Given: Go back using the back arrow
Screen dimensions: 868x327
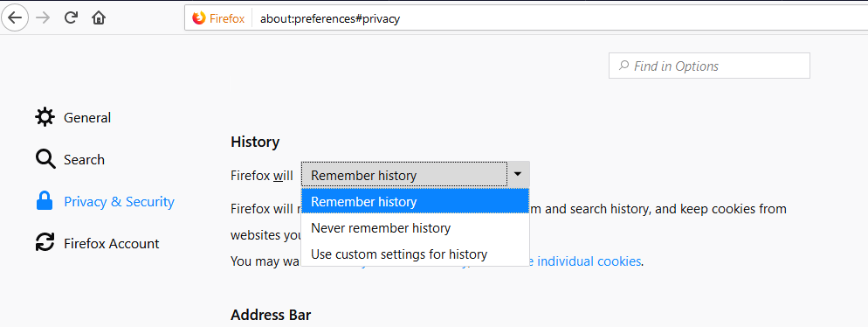Looking at the screenshot, I should tap(14, 17).
